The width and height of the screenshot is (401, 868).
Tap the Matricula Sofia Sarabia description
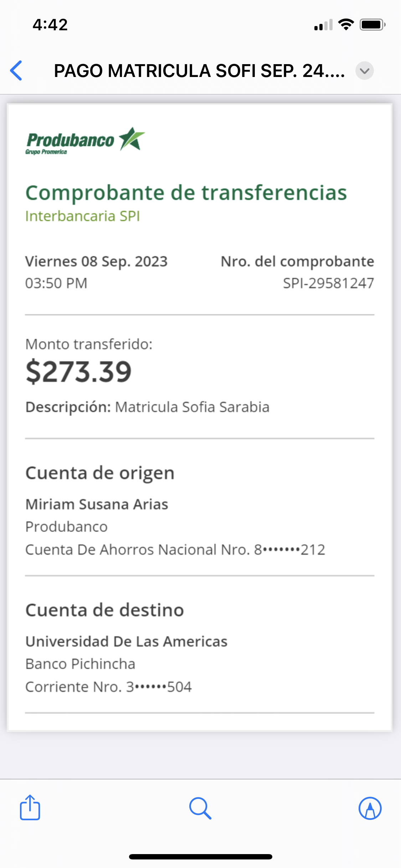[x=192, y=407]
